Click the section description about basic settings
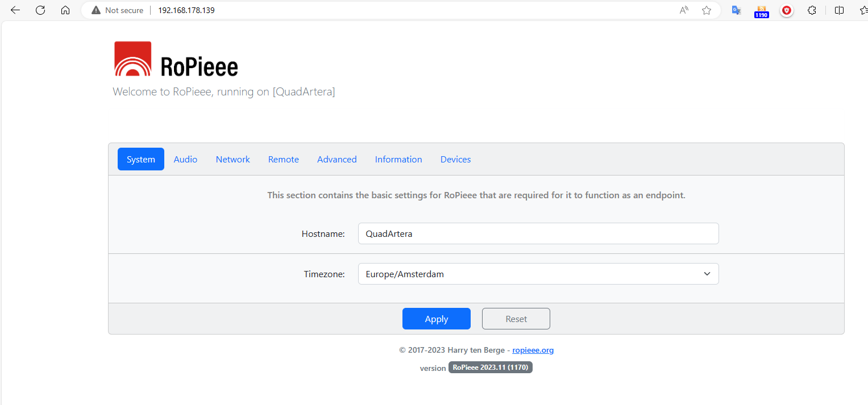 (x=476, y=195)
